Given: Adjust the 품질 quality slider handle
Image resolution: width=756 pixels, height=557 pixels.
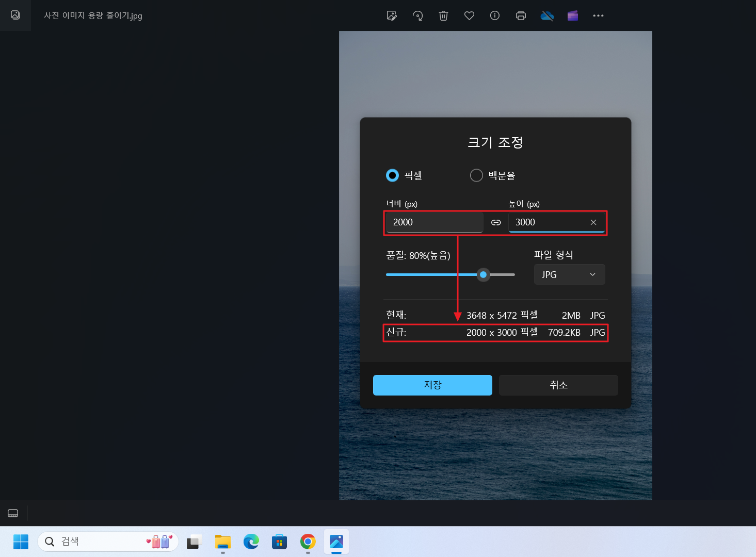Looking at the screenshot, I should pyautogui.click(x=483, y=274).
